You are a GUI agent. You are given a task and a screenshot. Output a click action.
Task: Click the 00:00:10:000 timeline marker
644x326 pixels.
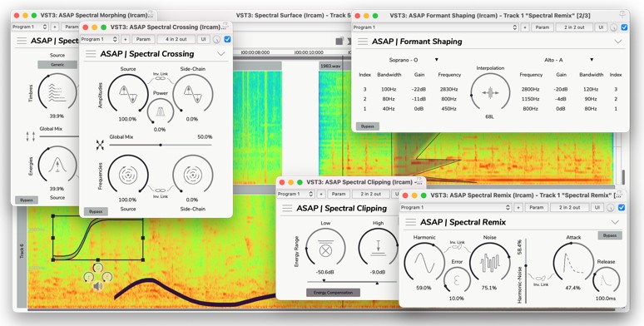[x=309, y=52]
